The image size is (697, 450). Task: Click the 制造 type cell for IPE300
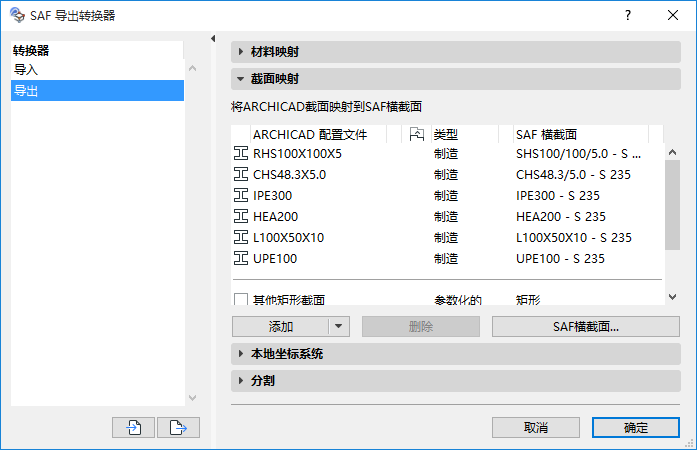[446, 195]
